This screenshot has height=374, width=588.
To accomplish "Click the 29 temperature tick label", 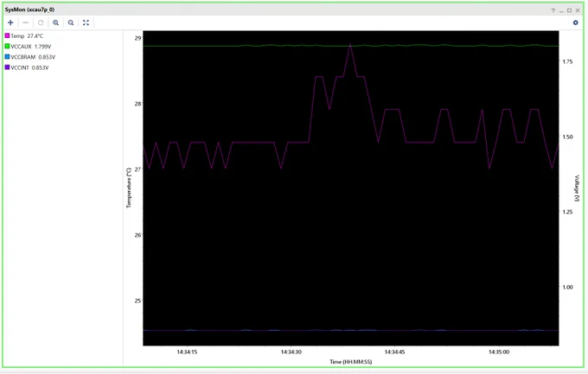I will 138,38.
